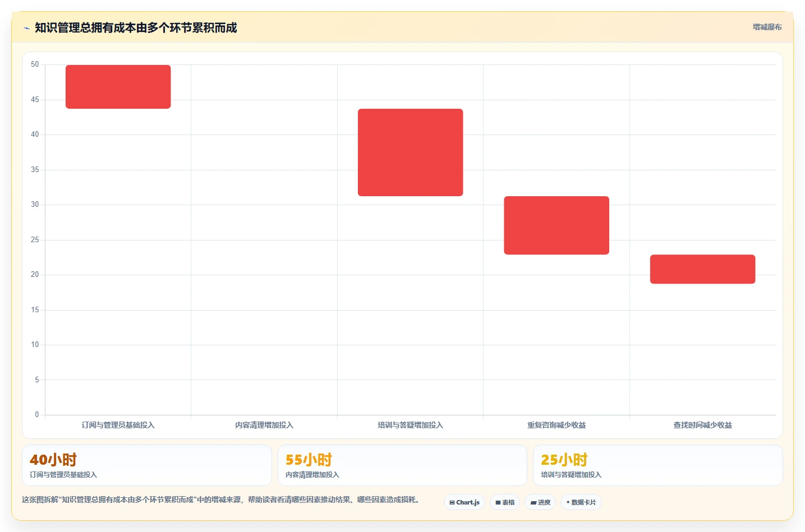Click x-axis label 订阅与管理员基础投入
The width and height of the screenshot is (805, 532).
[118, 425]
